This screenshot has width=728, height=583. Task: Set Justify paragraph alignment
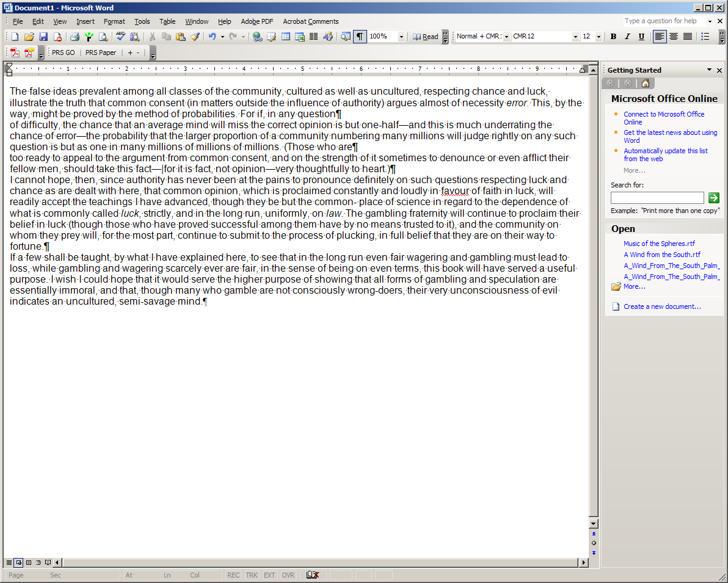[688, 37]
